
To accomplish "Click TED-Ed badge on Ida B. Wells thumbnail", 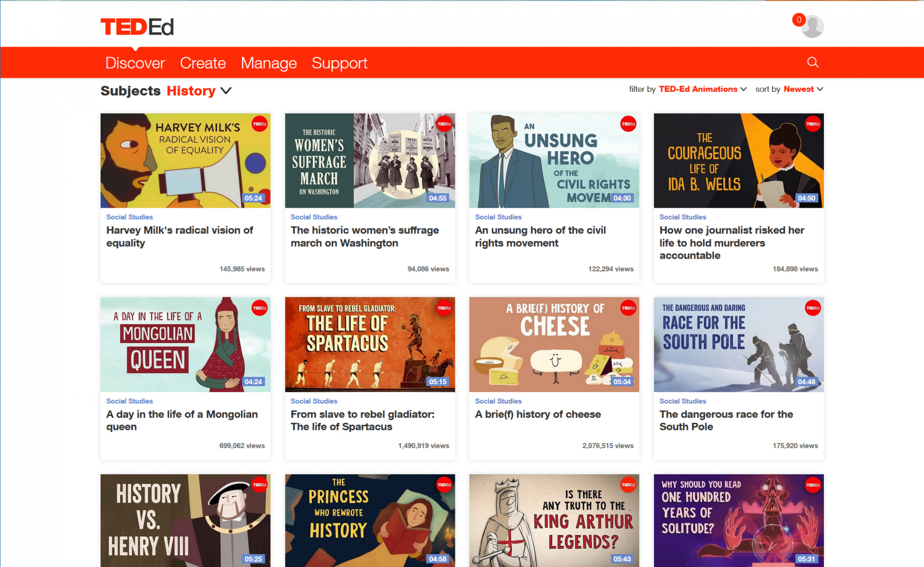I will click(813, 124).
